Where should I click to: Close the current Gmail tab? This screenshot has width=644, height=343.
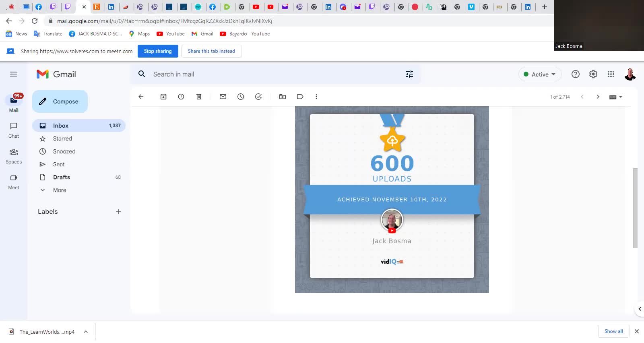pyautogui.click(x=84, y=7)
